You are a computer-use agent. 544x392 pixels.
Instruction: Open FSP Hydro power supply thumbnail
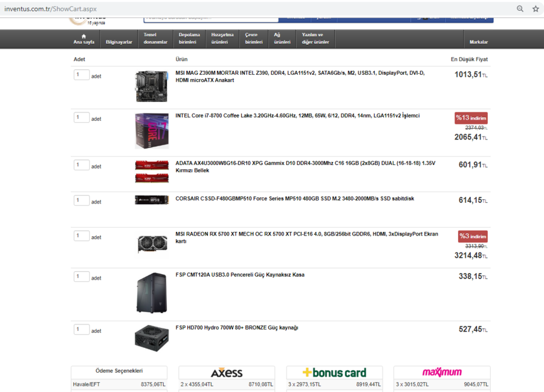pos(152,338)
